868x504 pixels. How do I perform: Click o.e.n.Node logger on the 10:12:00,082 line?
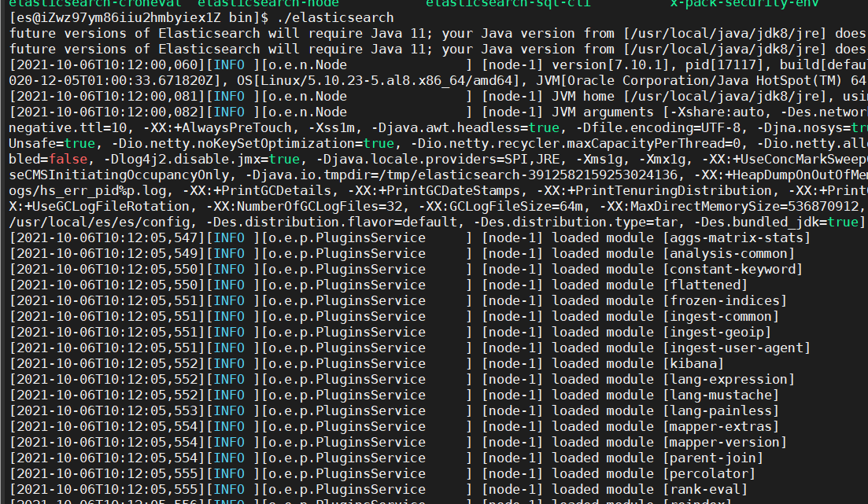point(308,112)
